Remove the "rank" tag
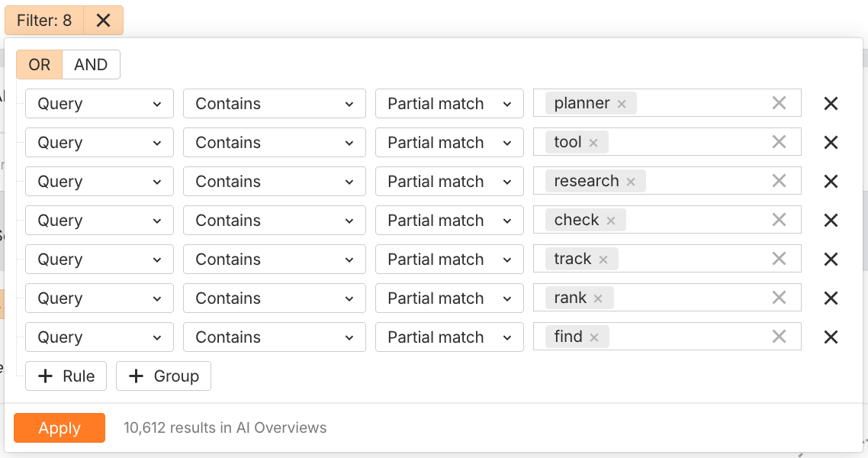Screen dimensions: 868x458 598,298
